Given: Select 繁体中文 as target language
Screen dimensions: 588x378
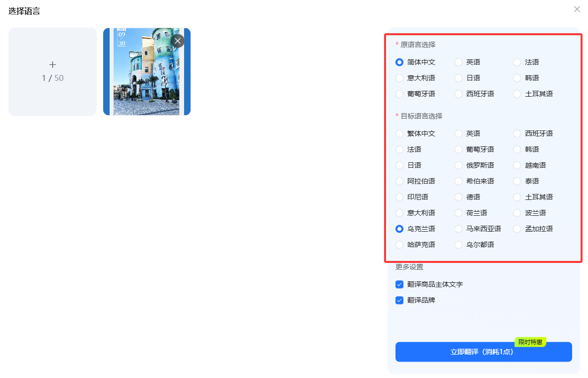Looking at the screenshot, I should coord(399,133).
